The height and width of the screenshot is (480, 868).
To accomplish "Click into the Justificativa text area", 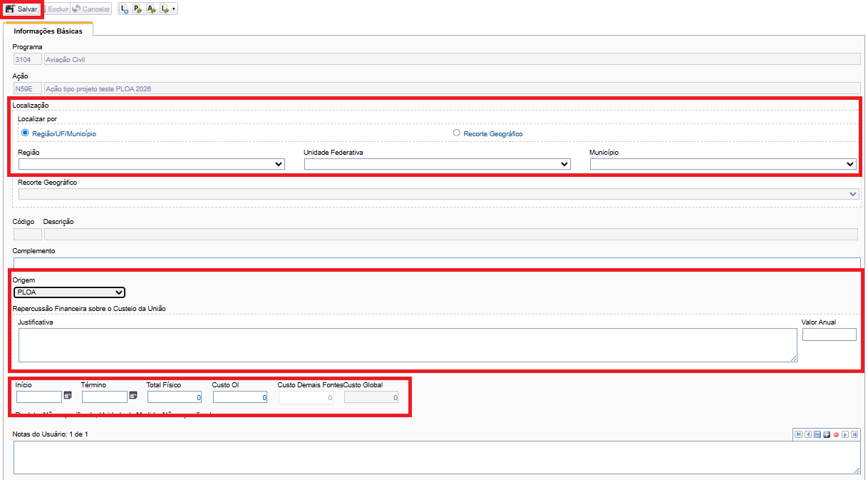I will click(407, 345).
